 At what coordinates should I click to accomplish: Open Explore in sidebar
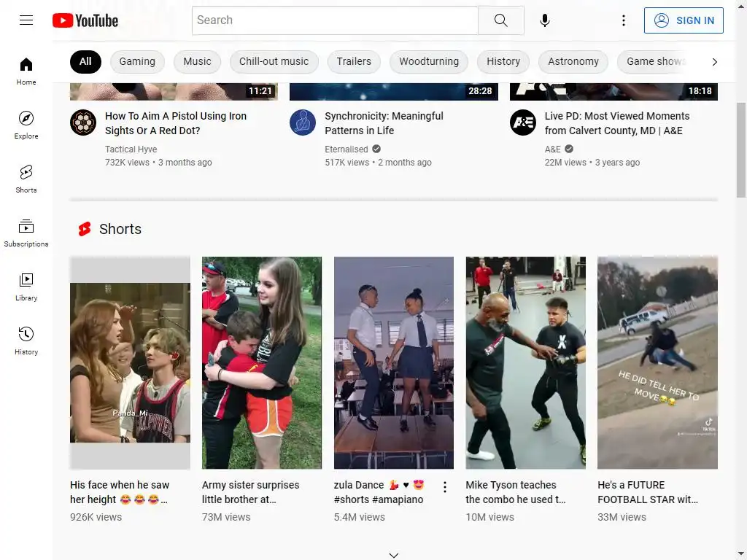(x=26, y=125)
